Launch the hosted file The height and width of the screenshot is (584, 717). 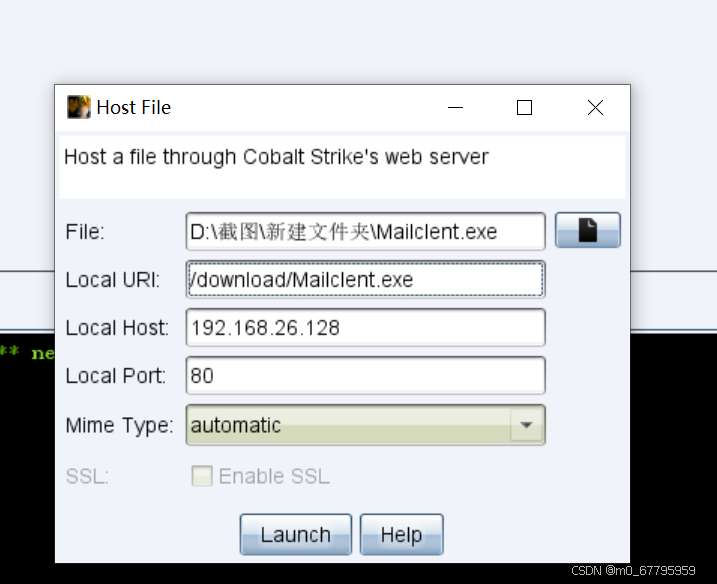coord(296,534)
